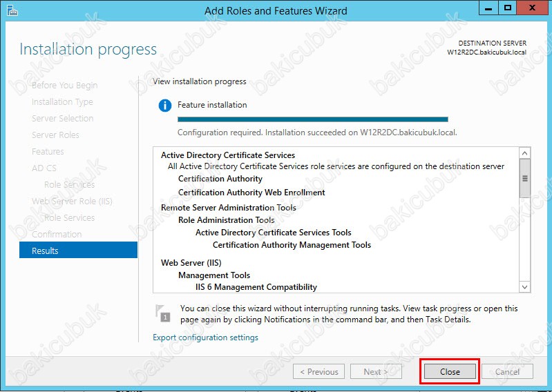Click the Close button
552x392 pixels.
[450, 371]
